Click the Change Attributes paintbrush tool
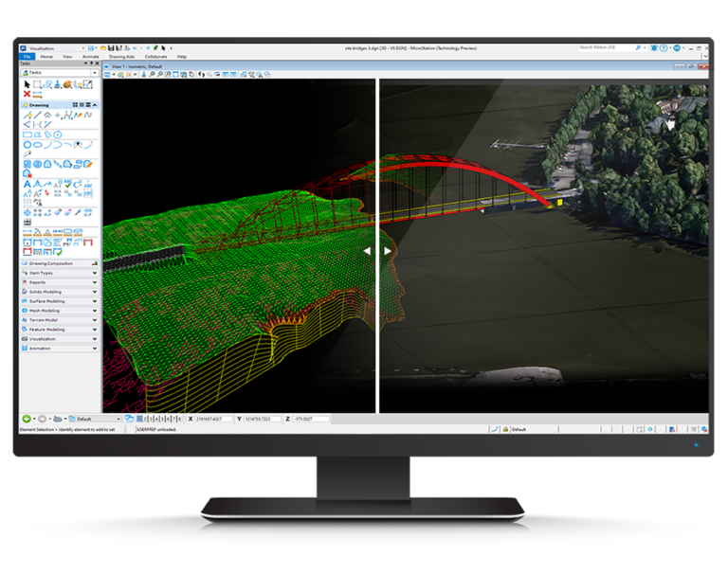This screenshot has width=728, height=574. [x=57, y=84]
